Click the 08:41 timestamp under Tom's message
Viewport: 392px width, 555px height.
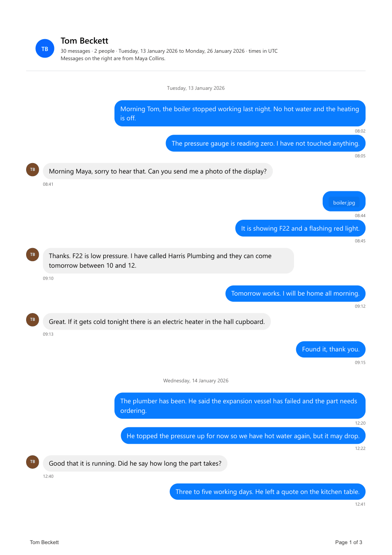(x=48, y=184)
